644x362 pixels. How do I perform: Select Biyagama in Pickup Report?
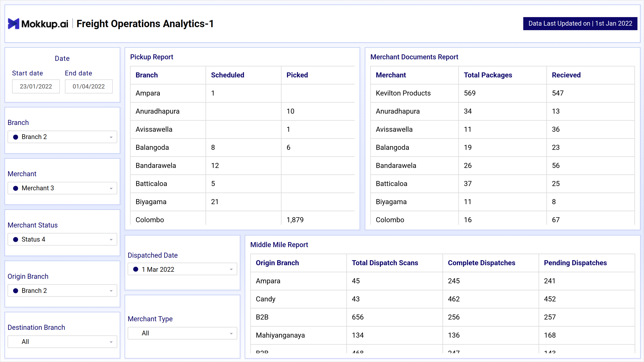tap(243, 202)
